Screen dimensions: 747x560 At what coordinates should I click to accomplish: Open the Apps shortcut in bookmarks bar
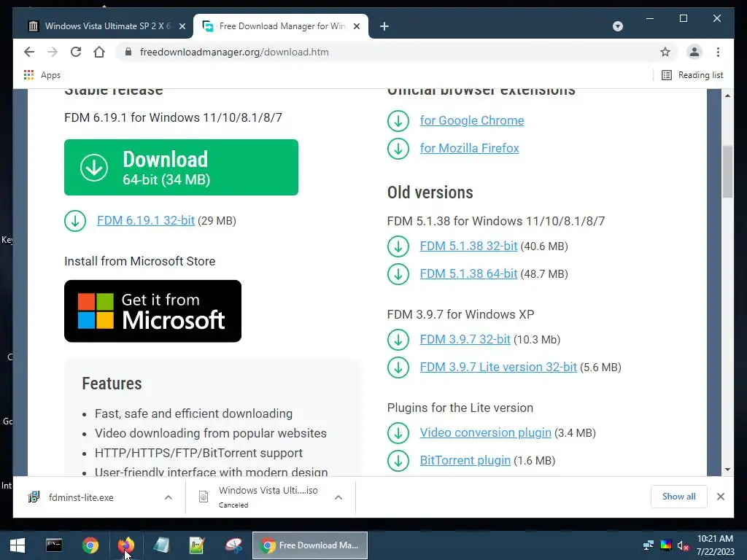42,75
